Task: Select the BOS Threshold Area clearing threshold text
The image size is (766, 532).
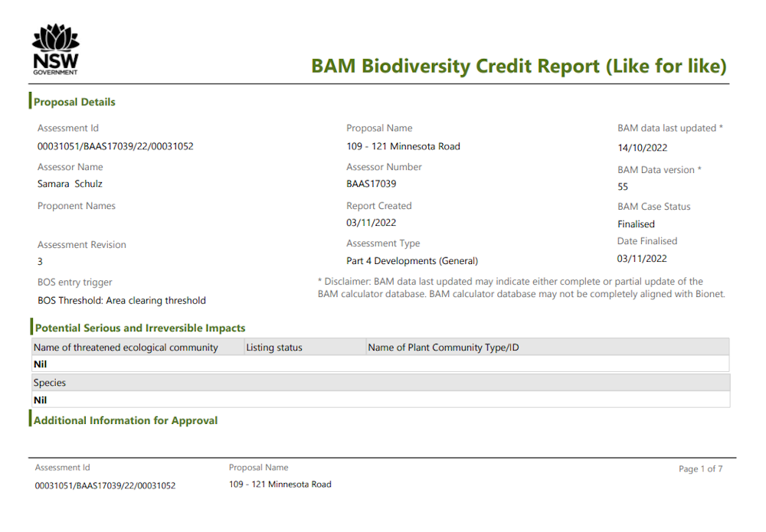Action: pyautogui.click(x=121, y=300)
